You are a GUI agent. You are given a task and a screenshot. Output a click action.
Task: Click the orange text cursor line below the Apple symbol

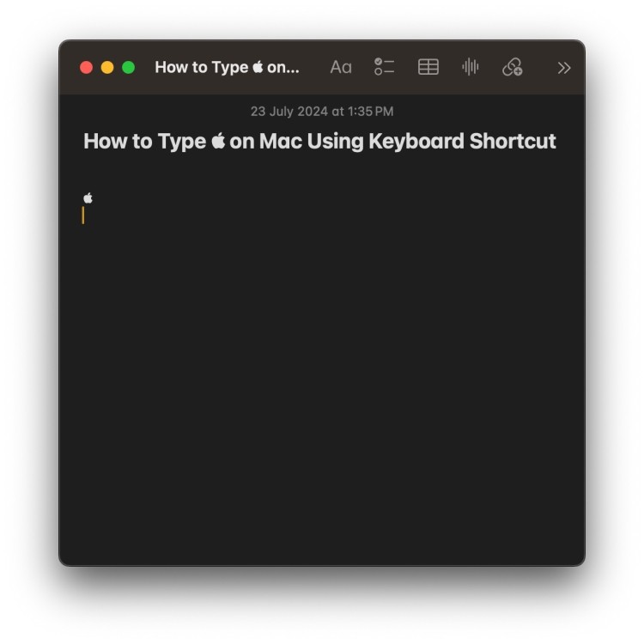(83, 216)
